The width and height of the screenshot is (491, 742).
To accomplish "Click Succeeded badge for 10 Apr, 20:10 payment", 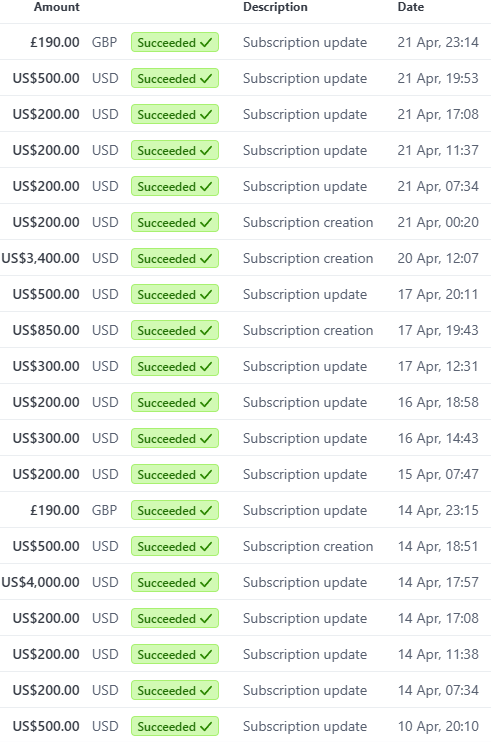I will pos(175,726).
